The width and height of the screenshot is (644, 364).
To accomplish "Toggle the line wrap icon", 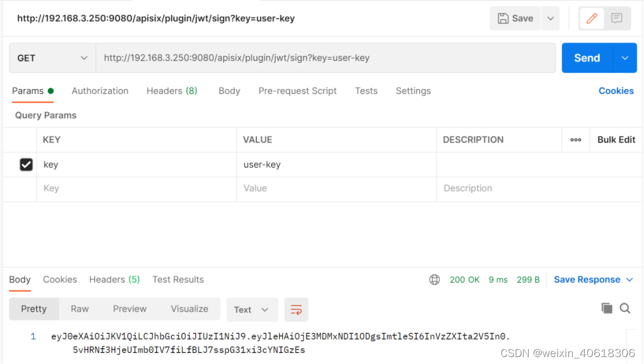I will (x=296, y=310).
